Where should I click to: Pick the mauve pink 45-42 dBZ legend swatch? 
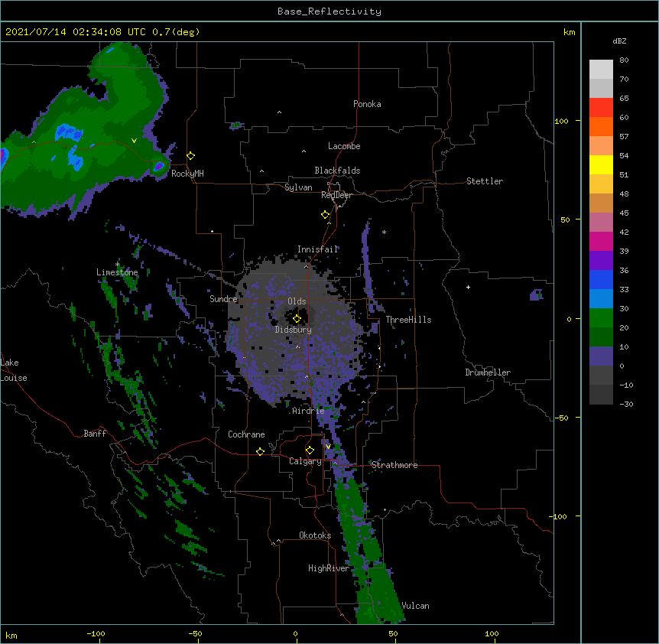coord(601,223)
